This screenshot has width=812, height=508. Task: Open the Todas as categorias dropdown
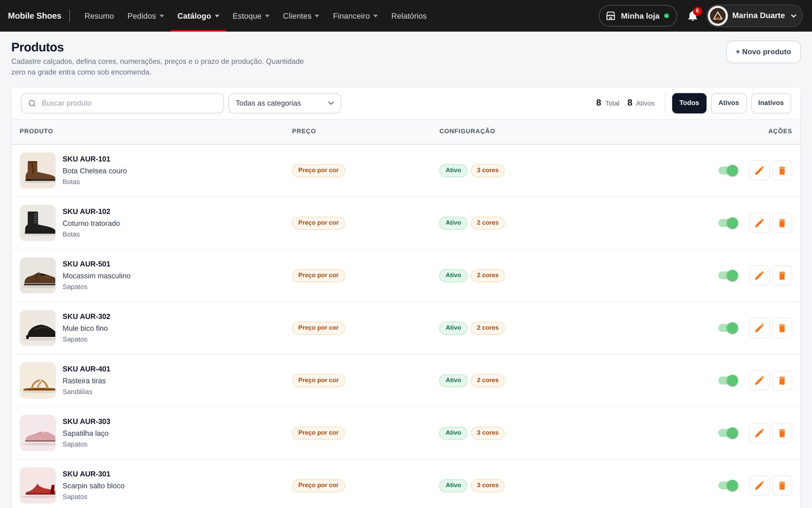coord(285,103)
